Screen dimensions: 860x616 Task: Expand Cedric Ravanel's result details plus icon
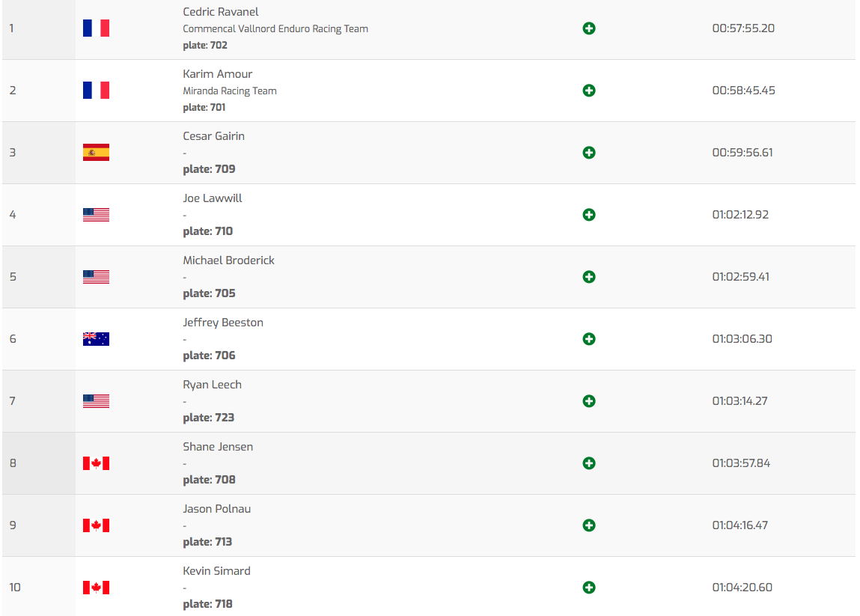[x=589, y=28]
